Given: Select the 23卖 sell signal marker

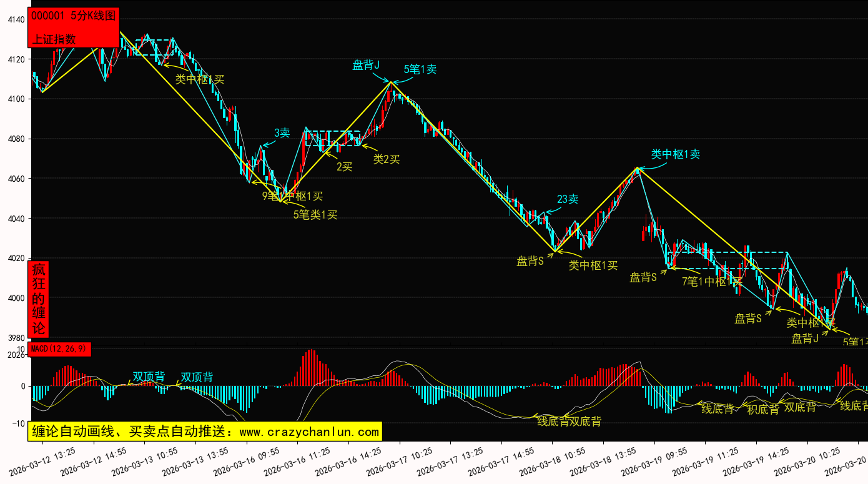Looking at the screenshot, I should point(567,199).
